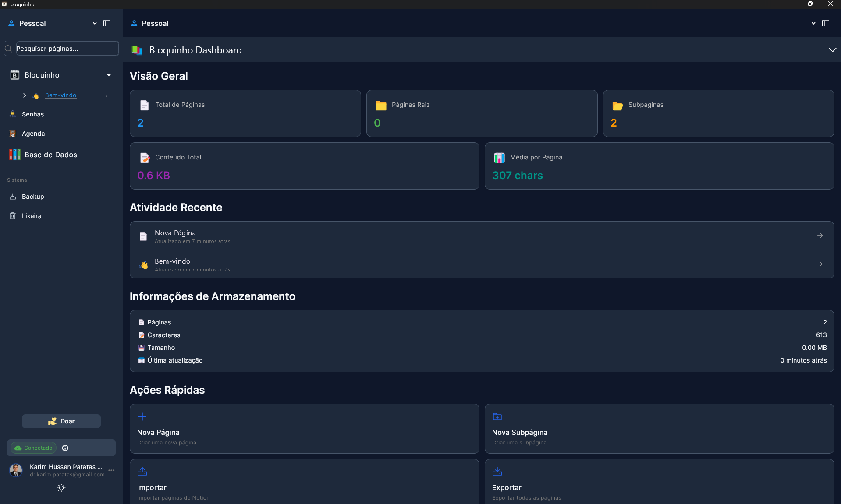Screen dimensions: 841x504
Task: Toggle the right panel layout icon
Action: click(x=826, y=23)
